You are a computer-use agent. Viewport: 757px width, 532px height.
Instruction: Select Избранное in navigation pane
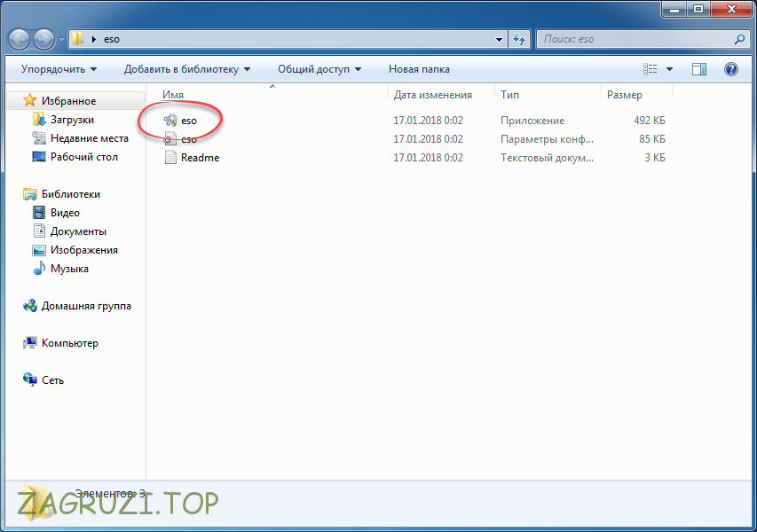pyautogui.click(x=68, y=101)
